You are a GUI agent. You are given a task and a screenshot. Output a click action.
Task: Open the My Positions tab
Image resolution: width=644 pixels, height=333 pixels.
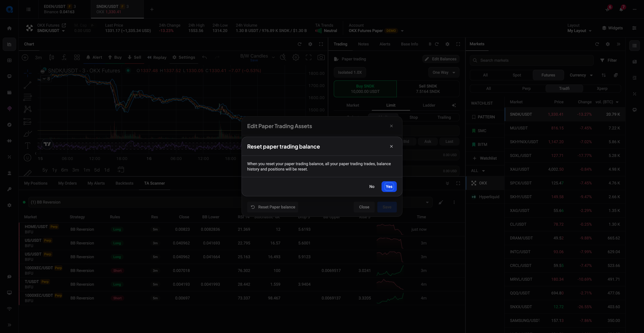click(x=36, y=183)
